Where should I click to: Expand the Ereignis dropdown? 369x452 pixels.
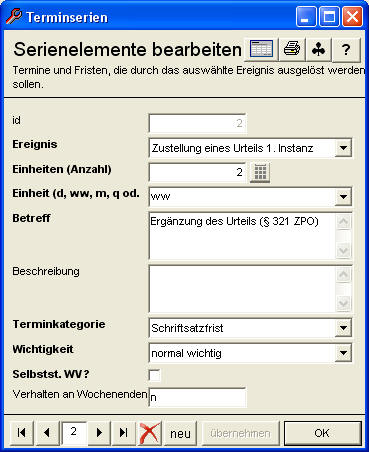coord(343,148)
